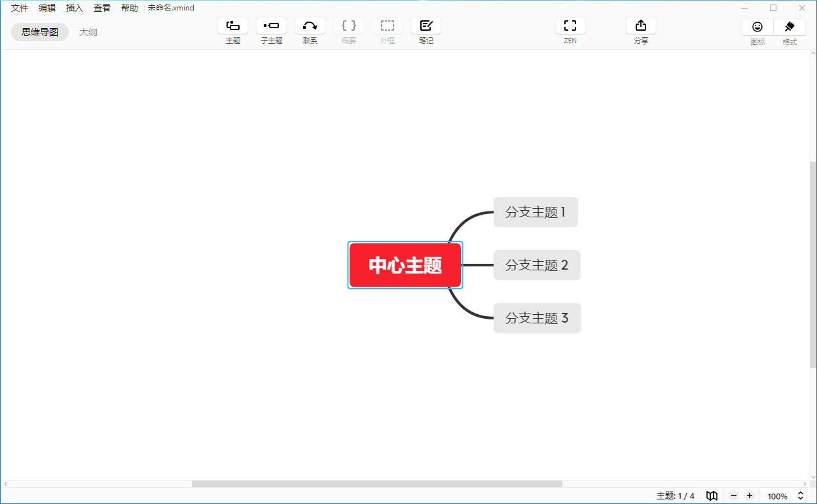Close the XMind window
The height and width of the screenshot is (504, 817).
(x=802, y=8)
